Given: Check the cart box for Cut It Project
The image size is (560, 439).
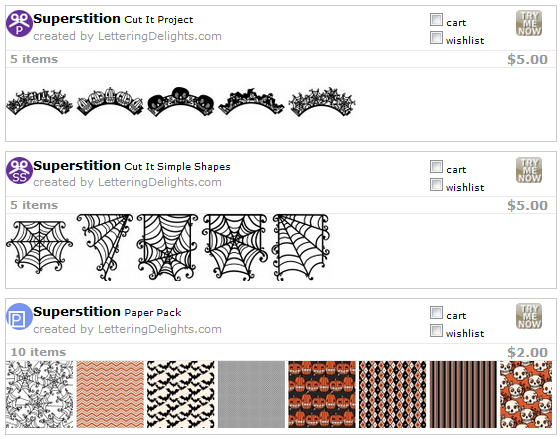Looking at the screenshot, I should coord(436,20).
